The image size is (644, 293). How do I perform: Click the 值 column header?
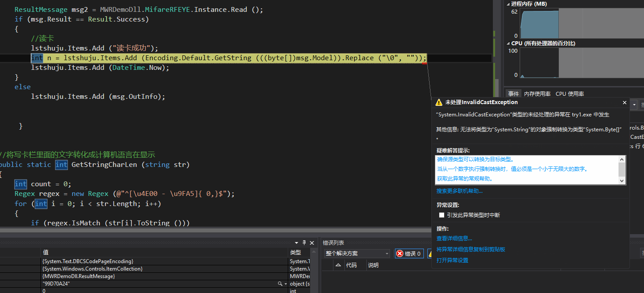tap(164, 253)
